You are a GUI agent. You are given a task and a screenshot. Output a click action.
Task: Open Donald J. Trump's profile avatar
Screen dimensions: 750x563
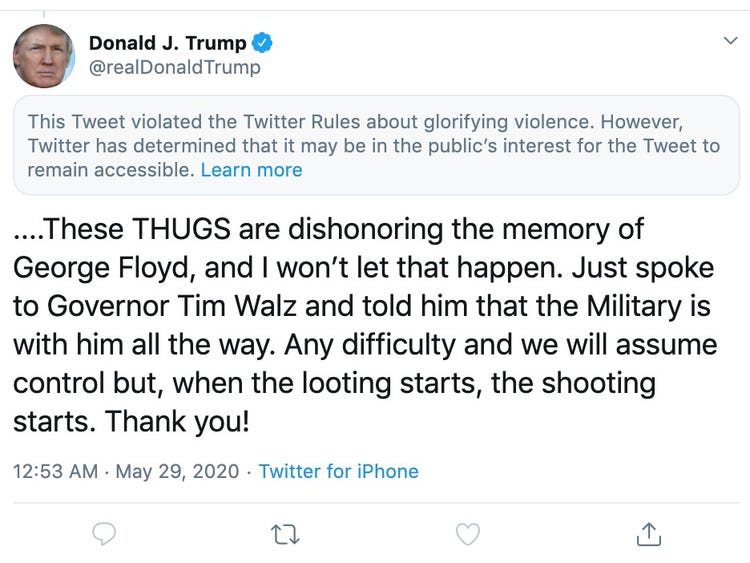click(x=44, y=56)
